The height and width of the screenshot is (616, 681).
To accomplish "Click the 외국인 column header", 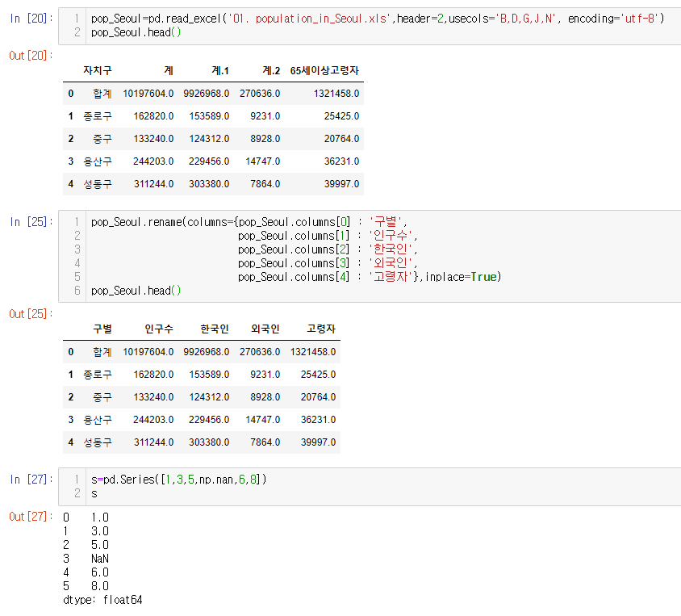I will click(265, 329).
